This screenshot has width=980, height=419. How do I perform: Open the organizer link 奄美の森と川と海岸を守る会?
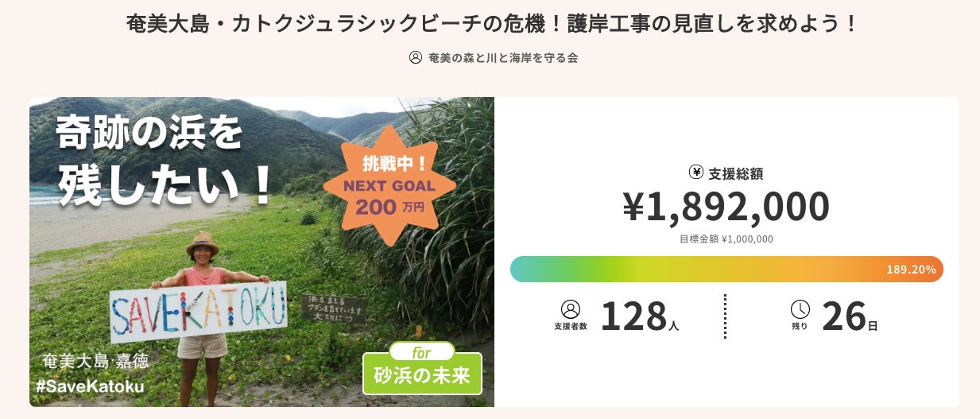point(503,58)
